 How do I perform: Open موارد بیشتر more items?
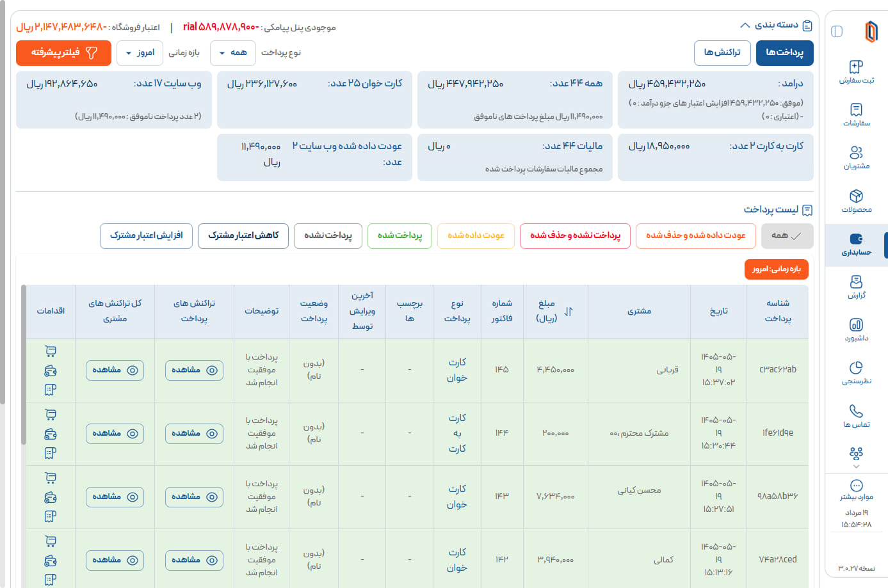click(856, 489)
